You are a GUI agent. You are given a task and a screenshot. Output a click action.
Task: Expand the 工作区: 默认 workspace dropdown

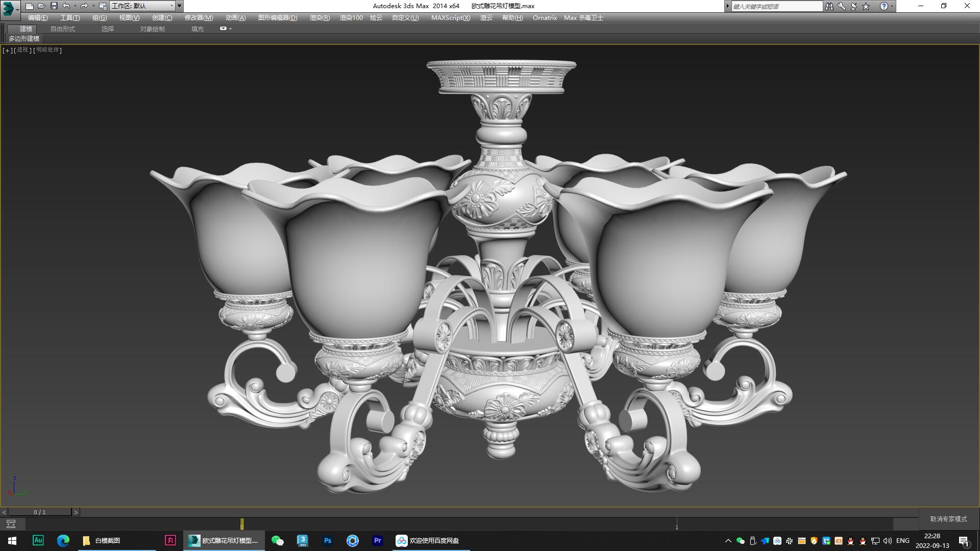[x=172, y=6]
